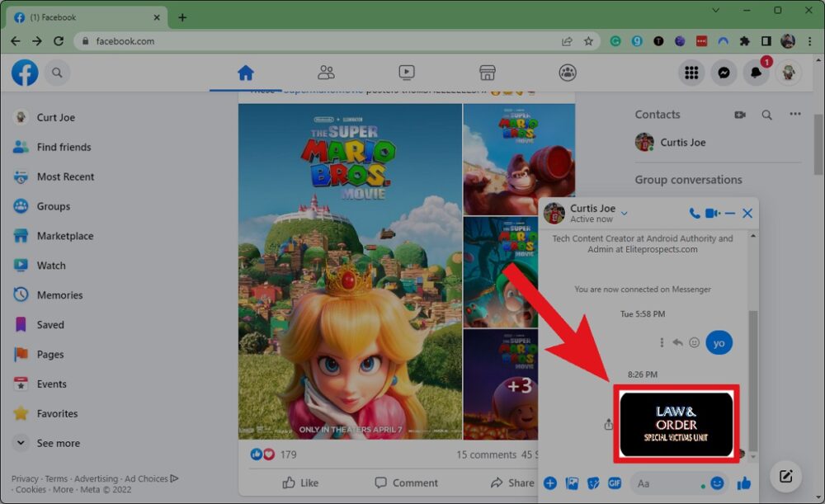The width and height of the screenshot is (825, 504).
Task: Switch to the Friends tab in top navigation
Action: click(325, 73)
